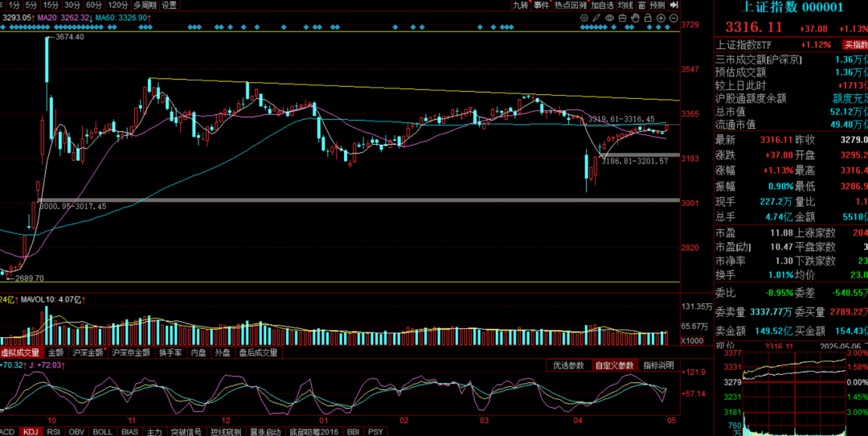Select the 虚拟成交量 volume tab
Screen dimensions: 868x436
pos(20,352)
